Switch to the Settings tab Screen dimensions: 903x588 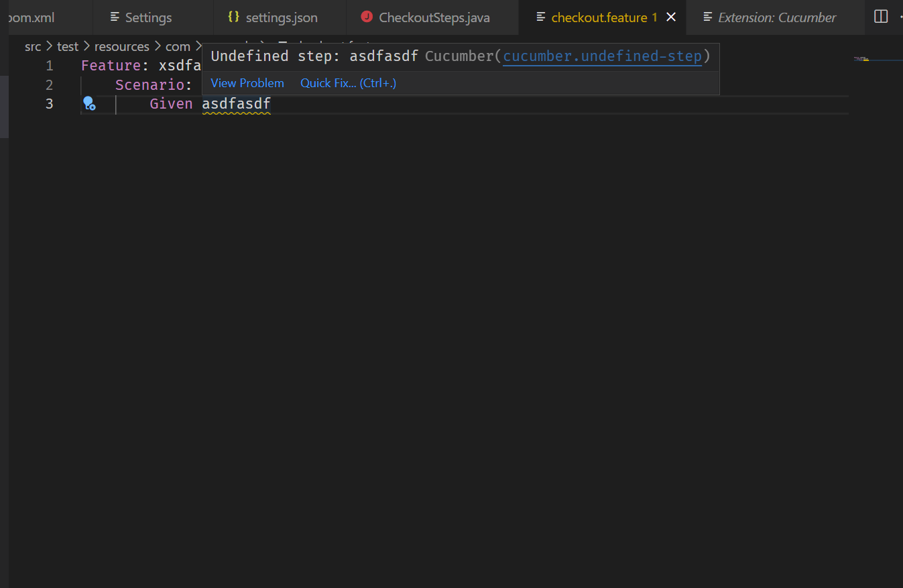pyautogui.click(x=152, y=17)
